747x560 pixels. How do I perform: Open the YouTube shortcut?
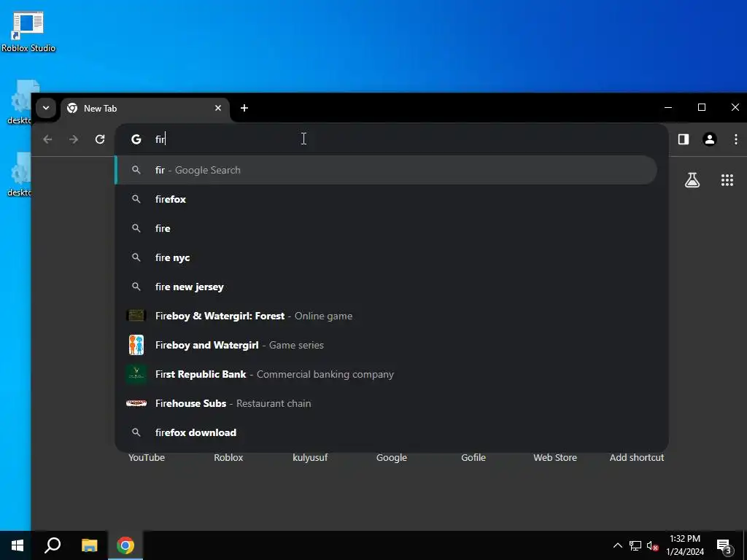[x=147, y=458]
